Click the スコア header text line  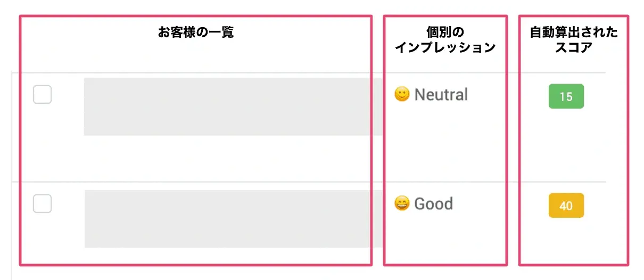(574, 47)
